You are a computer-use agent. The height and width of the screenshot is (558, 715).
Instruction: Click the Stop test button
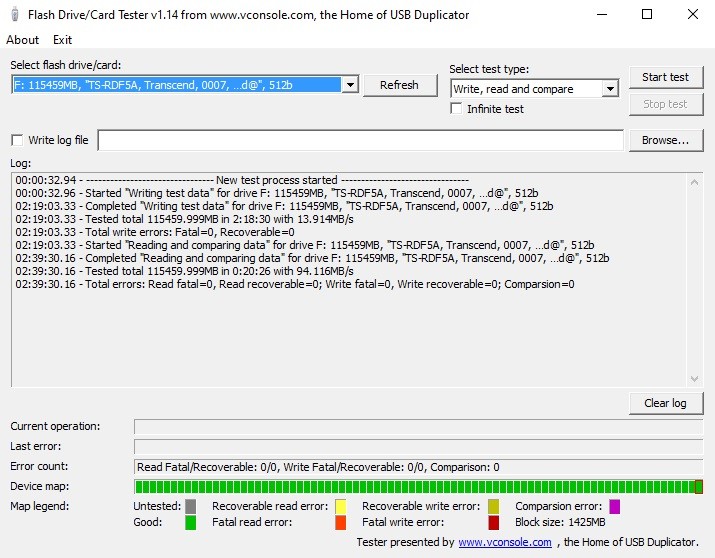point(666,104)
